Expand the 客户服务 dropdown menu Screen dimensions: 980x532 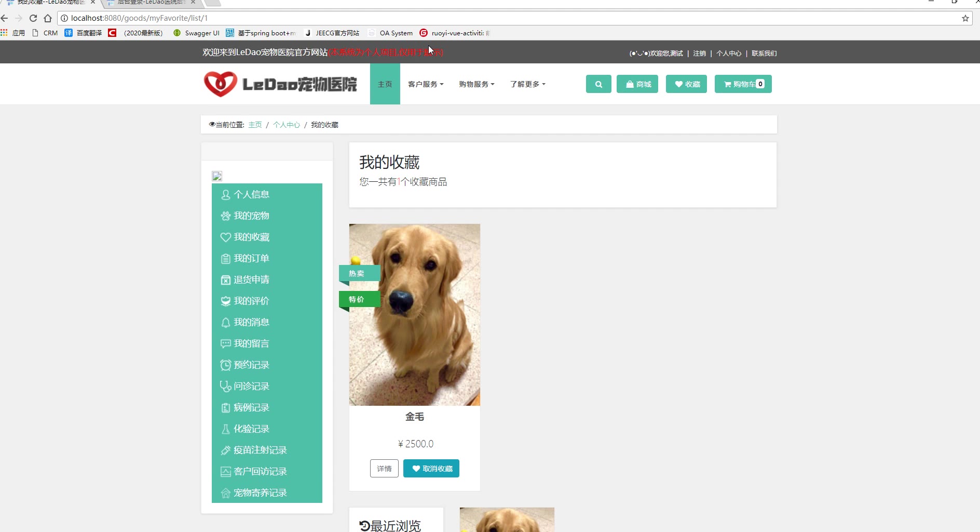point(426,84)
